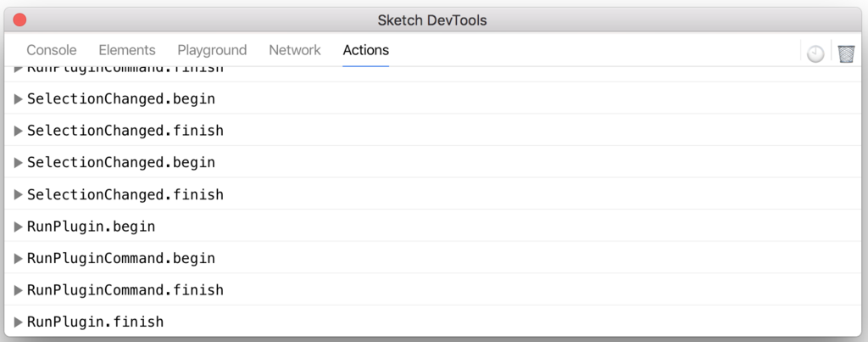The width and height of the screenshot is (868, 342).
Task: Close the Sketch DevTools window
Action: 20,20
